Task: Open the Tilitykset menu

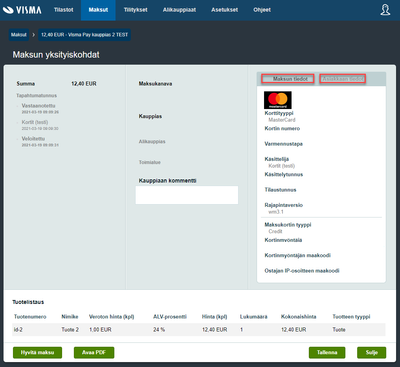Action: 136,10
